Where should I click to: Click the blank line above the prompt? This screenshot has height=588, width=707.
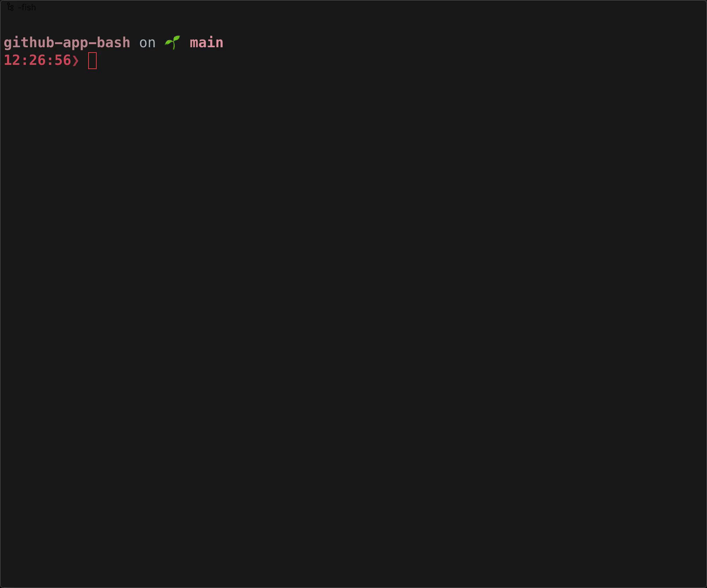353,25
